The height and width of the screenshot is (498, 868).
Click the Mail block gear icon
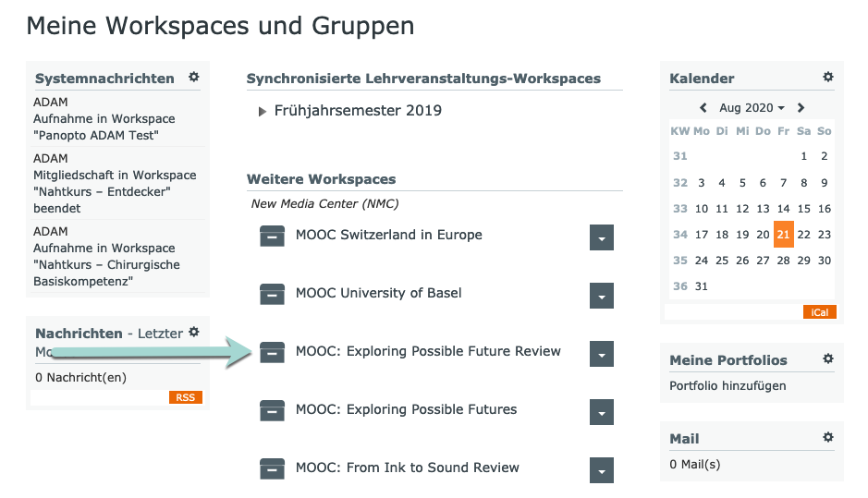pos(827,437)
